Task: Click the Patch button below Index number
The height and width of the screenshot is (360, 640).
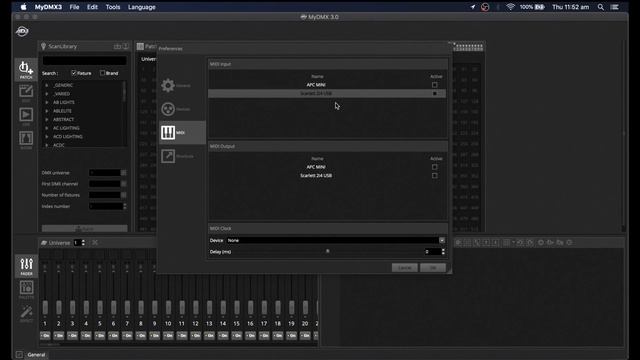Action: tap(84, 229)
